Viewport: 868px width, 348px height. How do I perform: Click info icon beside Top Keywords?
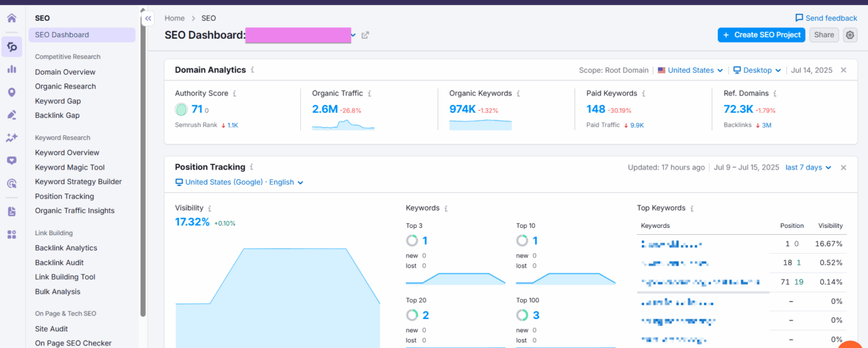coord(692,208)
